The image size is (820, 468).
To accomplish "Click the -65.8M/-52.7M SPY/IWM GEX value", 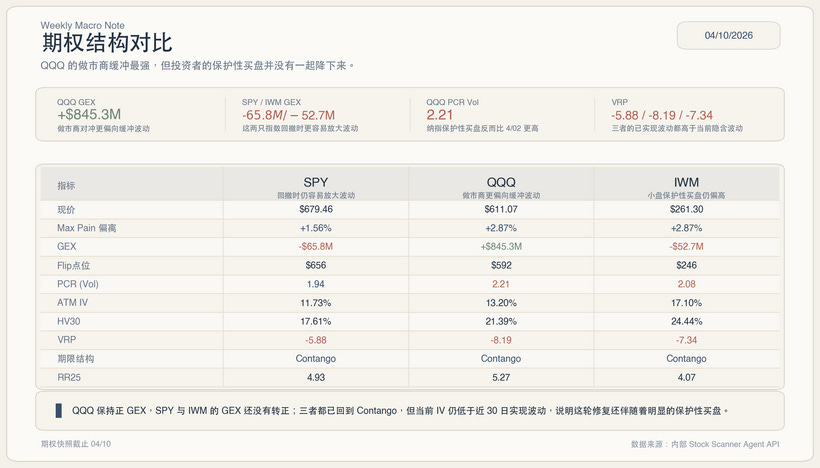I will 288,115.
